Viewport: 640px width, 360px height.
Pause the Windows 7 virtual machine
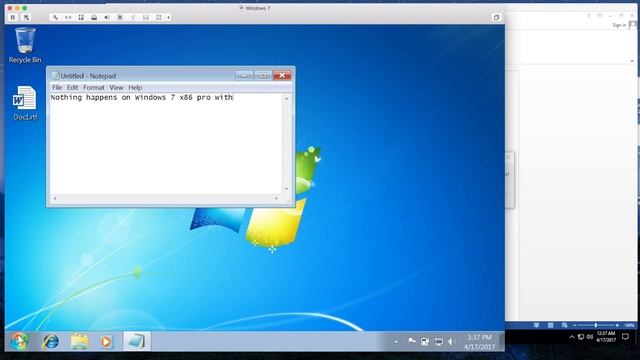tap(13, 17)
